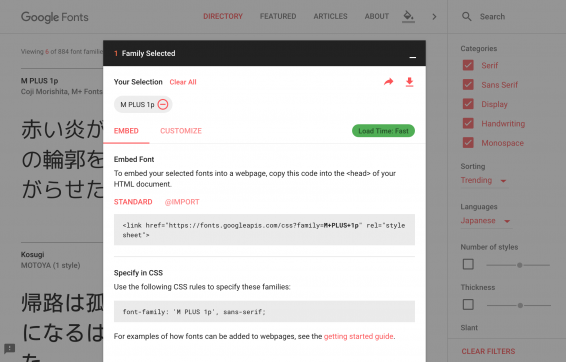Click the Load Time: Fast badge

(383, 131)
